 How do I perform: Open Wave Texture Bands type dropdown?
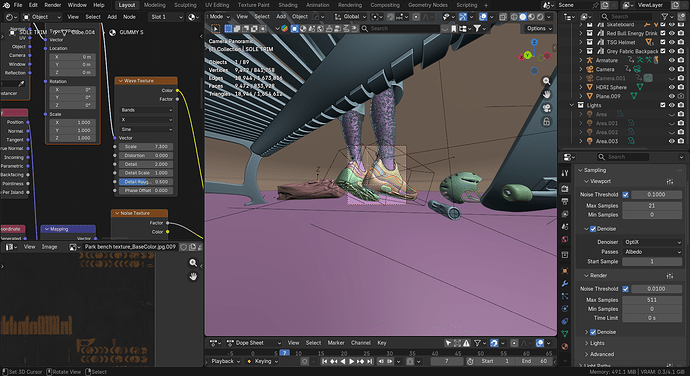146,110
